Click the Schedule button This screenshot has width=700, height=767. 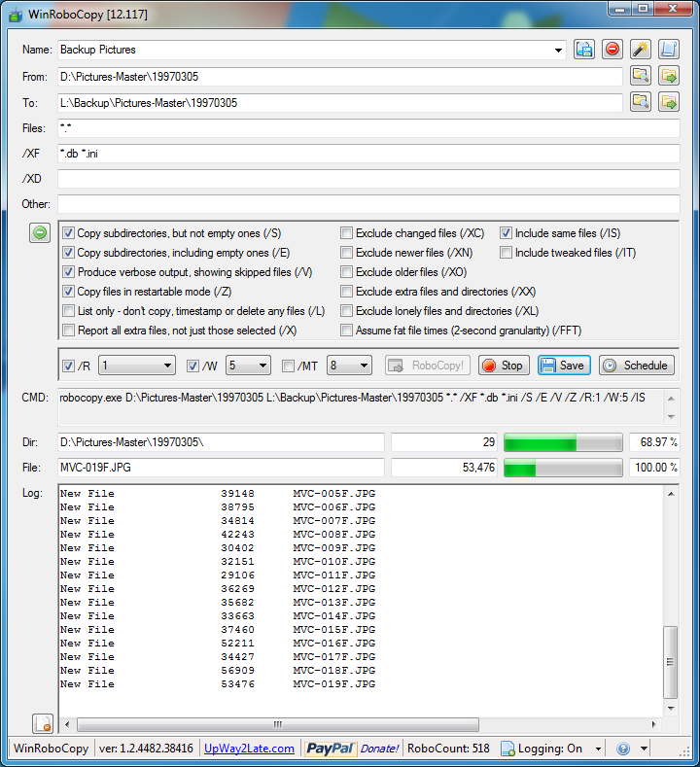coord(637,366)
